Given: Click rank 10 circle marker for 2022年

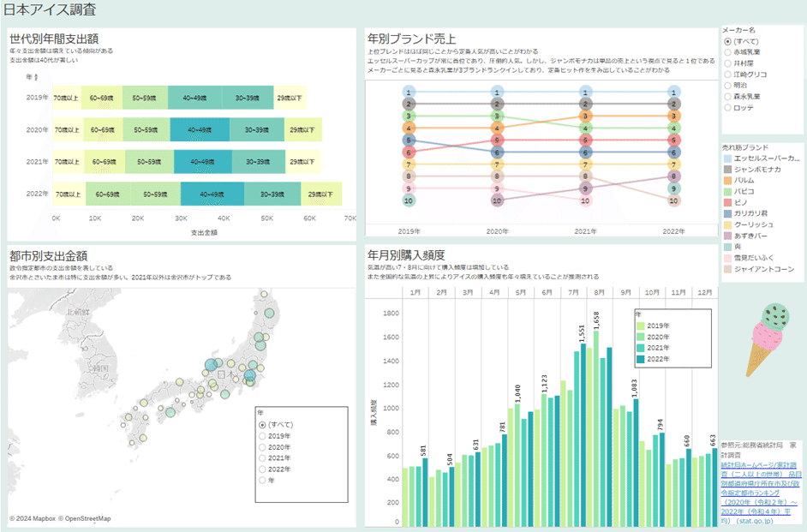Looking at the screenshot, I should coord(673,200).
